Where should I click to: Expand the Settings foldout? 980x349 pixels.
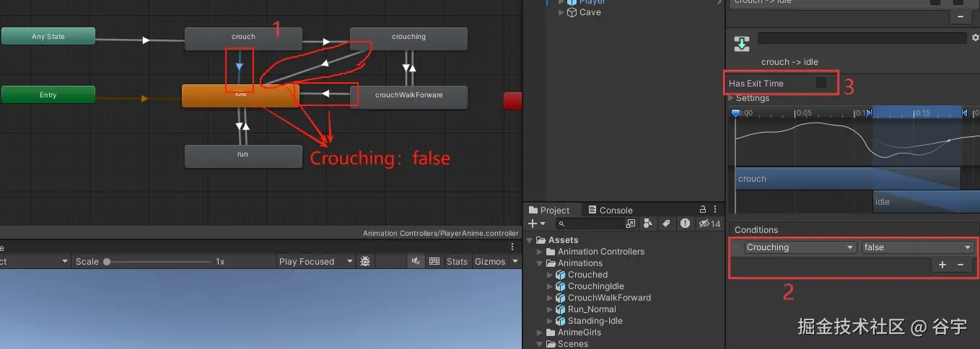pyautogui.click(x=731, y=98)
